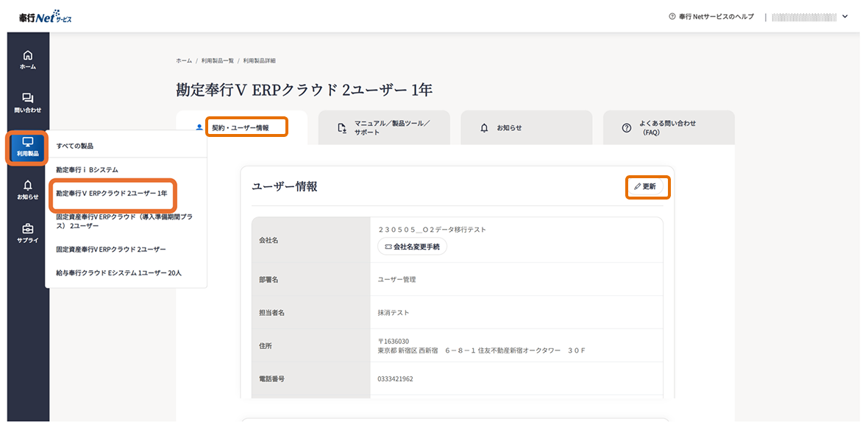The image size is (868, 430).
Task: Open the 問い合わせ inquiry icon
Action: point(27,102)
